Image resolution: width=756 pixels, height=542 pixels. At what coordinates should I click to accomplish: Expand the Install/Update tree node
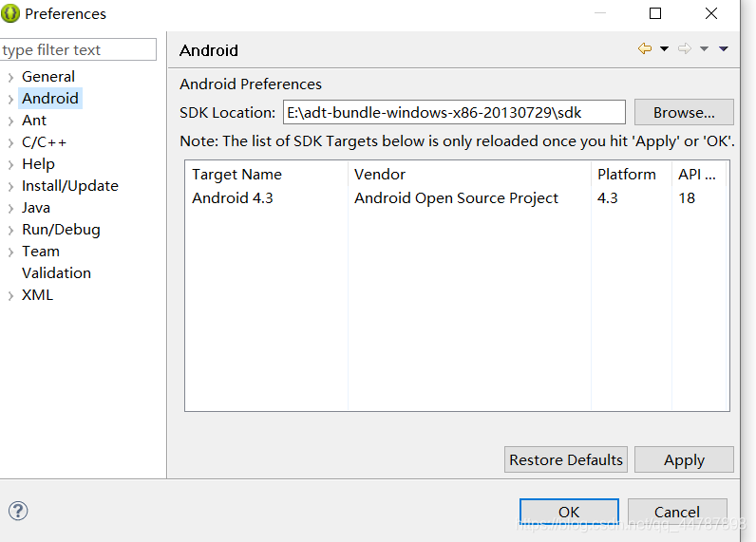click(10, 186)
